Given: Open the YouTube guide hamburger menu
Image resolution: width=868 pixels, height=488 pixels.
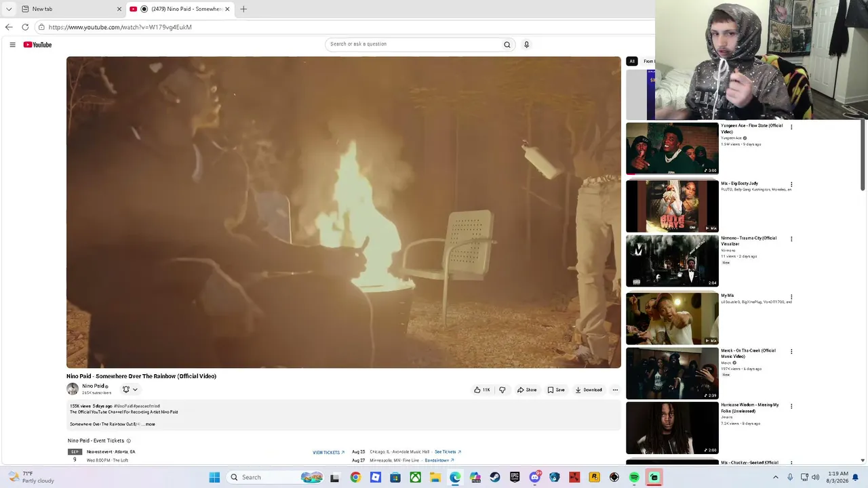Looking at the screenshot, I should coord(12,45).
